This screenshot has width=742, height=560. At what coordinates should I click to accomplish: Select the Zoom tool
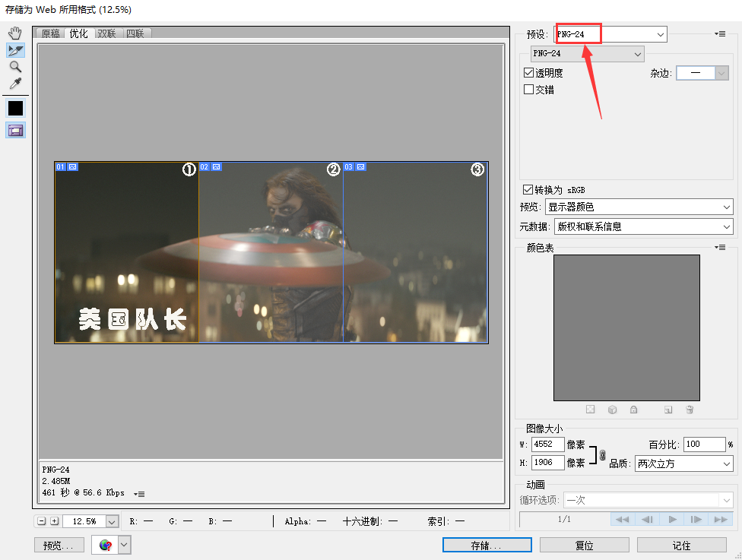[15, 67]
